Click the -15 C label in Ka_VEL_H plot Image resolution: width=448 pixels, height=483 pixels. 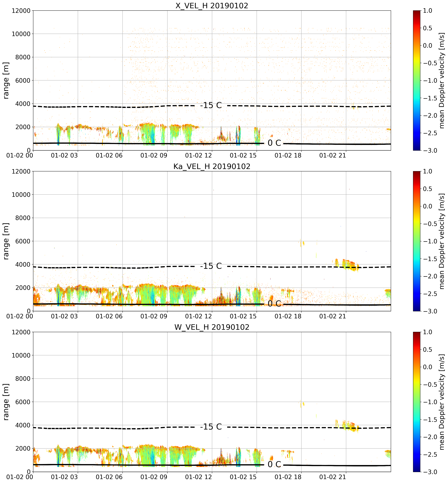click(211, 266)
